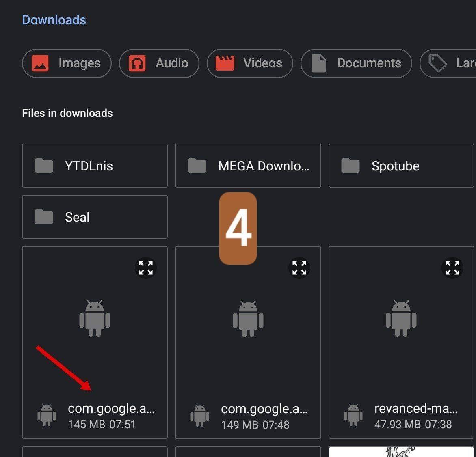Open the Spotube folder

coord(401,166)
